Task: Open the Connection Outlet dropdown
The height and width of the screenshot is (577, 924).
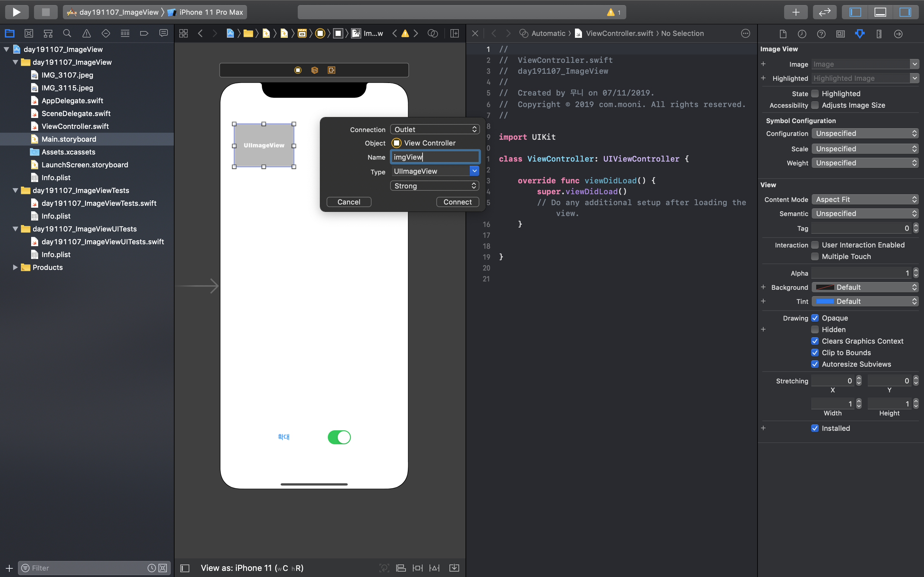Action: pos(434,130)
